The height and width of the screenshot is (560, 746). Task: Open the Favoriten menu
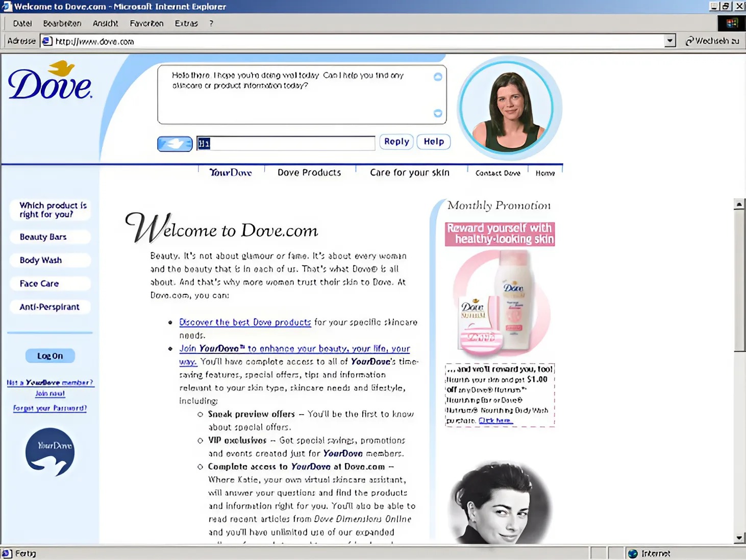pos(146,23)
